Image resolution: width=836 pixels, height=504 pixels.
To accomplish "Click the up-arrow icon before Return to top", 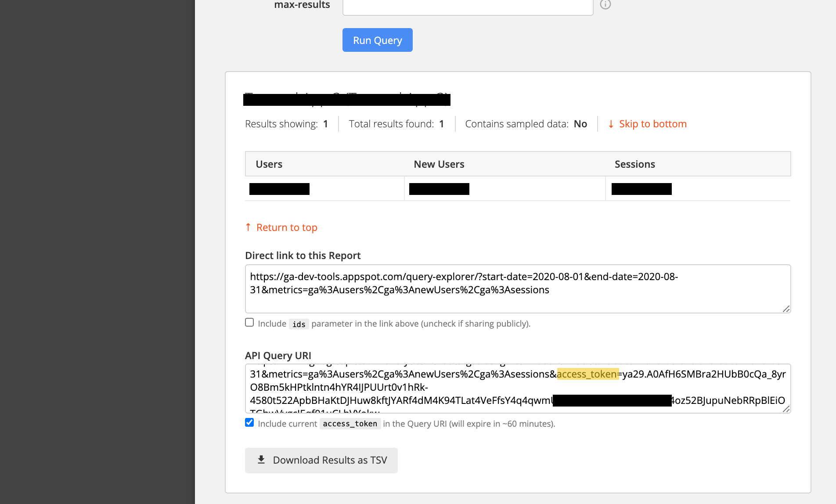I will (249, 227).
